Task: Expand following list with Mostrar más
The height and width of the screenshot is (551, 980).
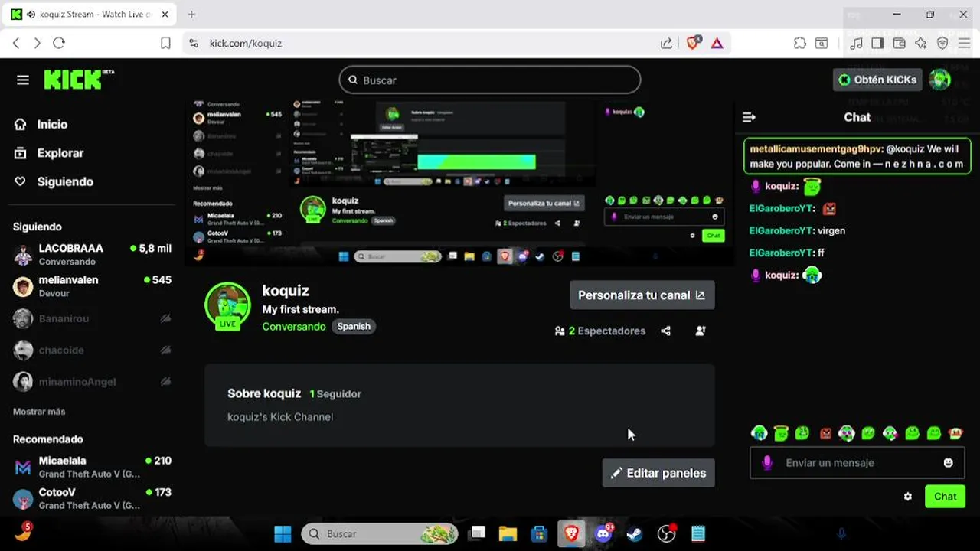Action: click(x=39, y=412)
